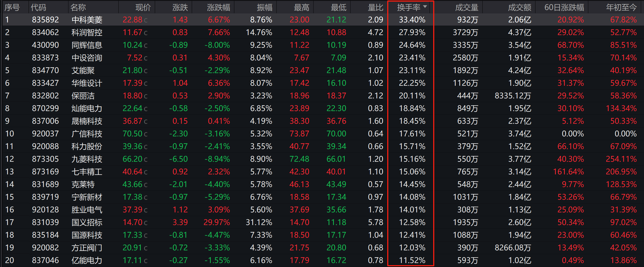Screen dimensions: 644x267
Task: Click 国源科技 stock name
Action: (x=87, y=235)
